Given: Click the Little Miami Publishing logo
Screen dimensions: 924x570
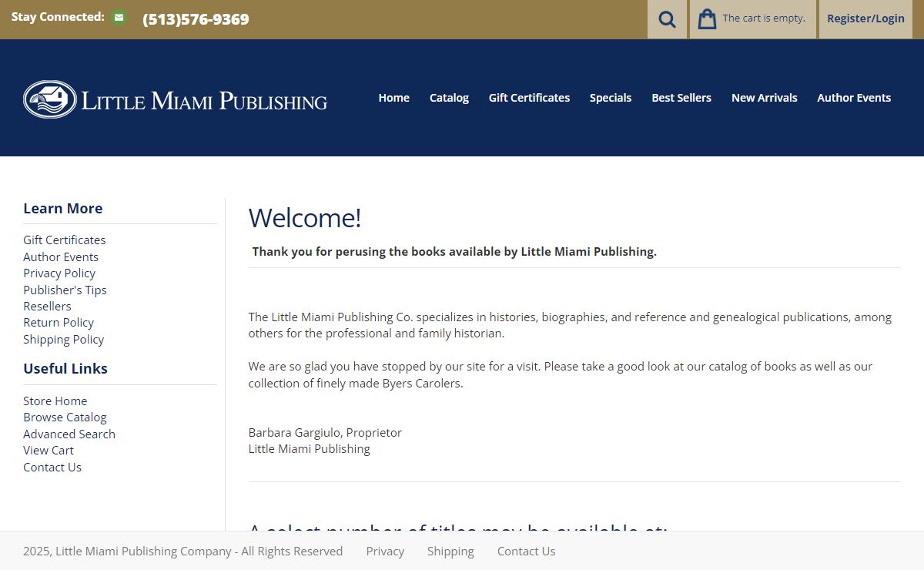Looking at the screenshot, I should pos(176,99).
